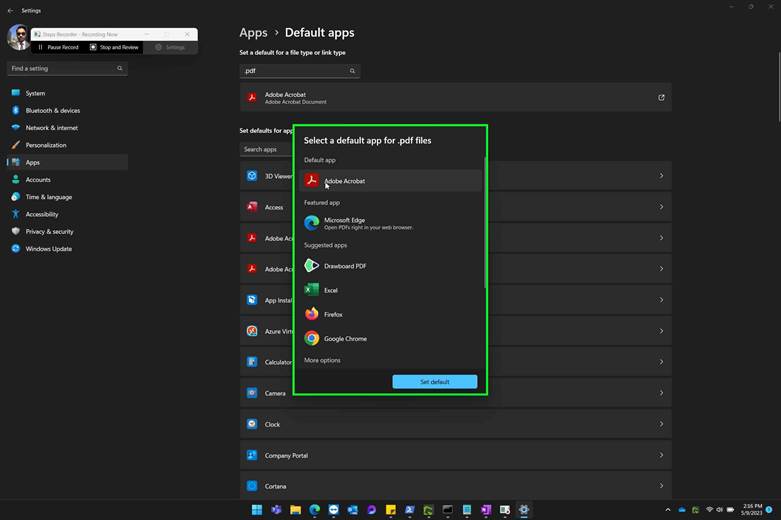Viewport: 781px width, 520px height.
Task: Click the Clock app icon in list
Action: 252,424
